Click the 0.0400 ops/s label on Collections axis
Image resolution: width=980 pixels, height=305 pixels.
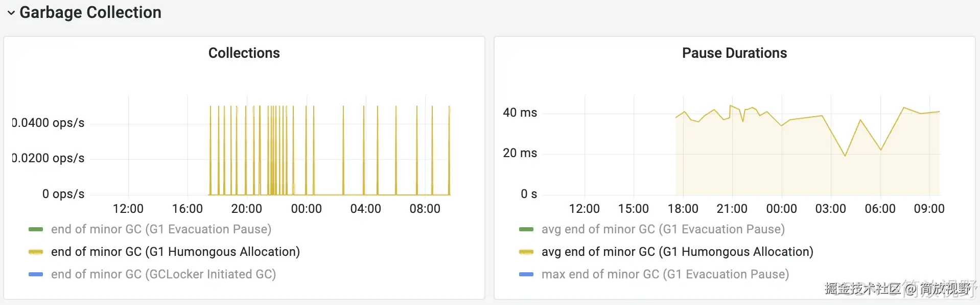click(49, 123)
